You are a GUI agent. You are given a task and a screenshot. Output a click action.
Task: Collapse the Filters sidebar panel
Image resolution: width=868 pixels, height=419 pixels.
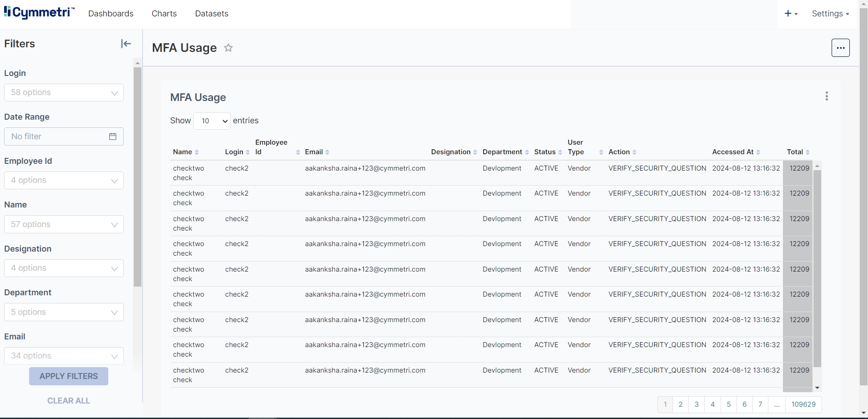126,44
